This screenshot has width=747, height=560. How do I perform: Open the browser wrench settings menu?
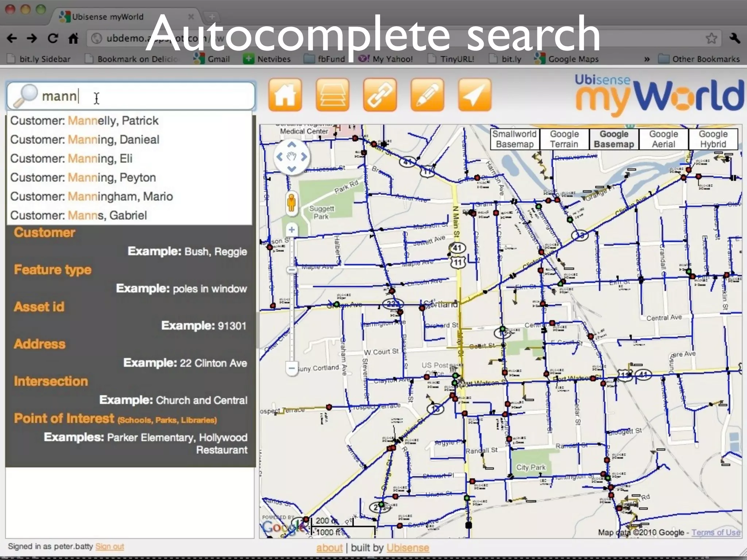point(735,38)
